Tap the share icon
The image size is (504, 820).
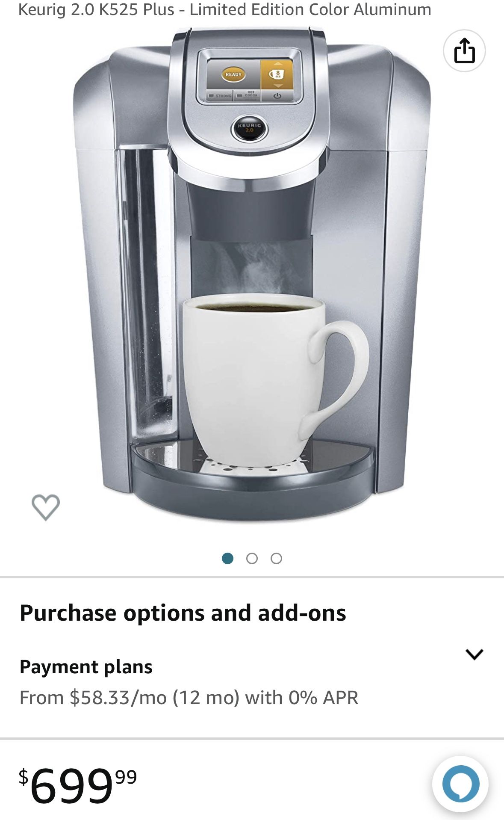(x=464, y=50)
